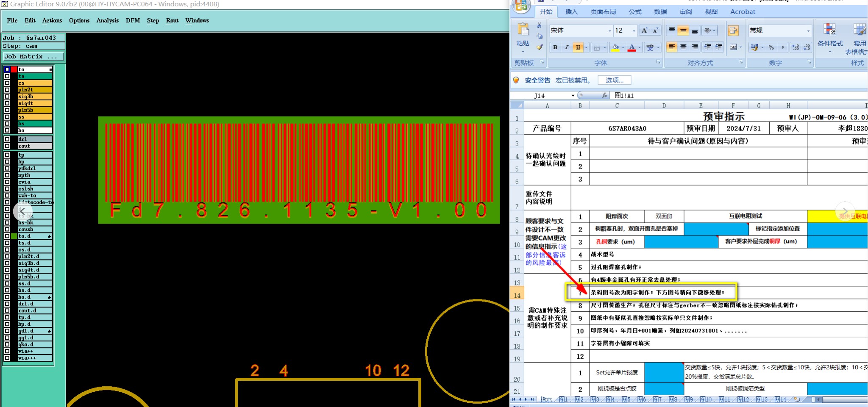The image size is (868, 407).
Task: Switch to the 图14 worksheet tab
Action: tap(780, 399)
